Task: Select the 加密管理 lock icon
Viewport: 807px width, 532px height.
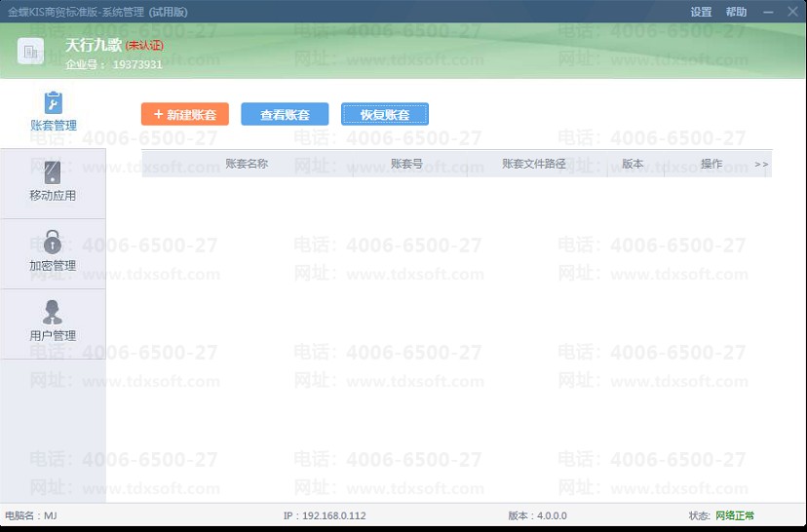Action: [x=53, y=243]
